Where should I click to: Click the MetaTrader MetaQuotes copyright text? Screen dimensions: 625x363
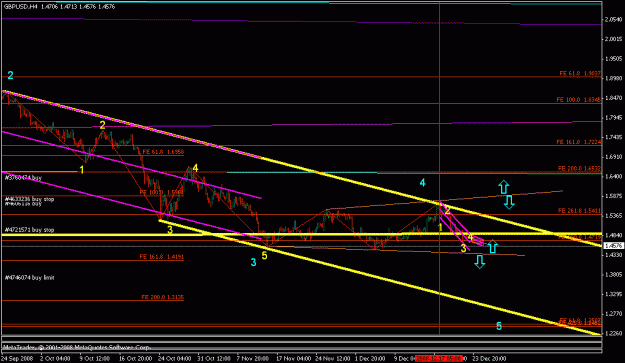pyautogui.click(x=77, y=347)
